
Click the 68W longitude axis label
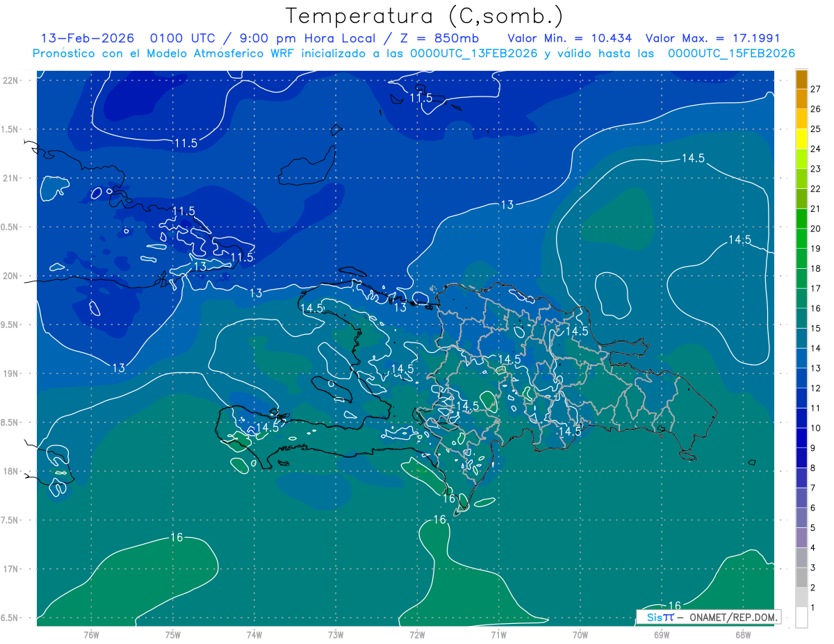click(743, 634)
